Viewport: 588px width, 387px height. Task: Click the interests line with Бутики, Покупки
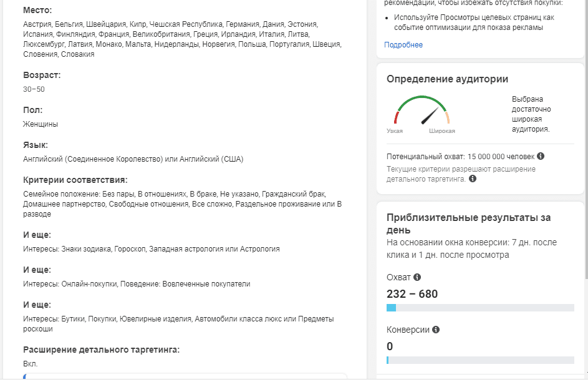178,324
